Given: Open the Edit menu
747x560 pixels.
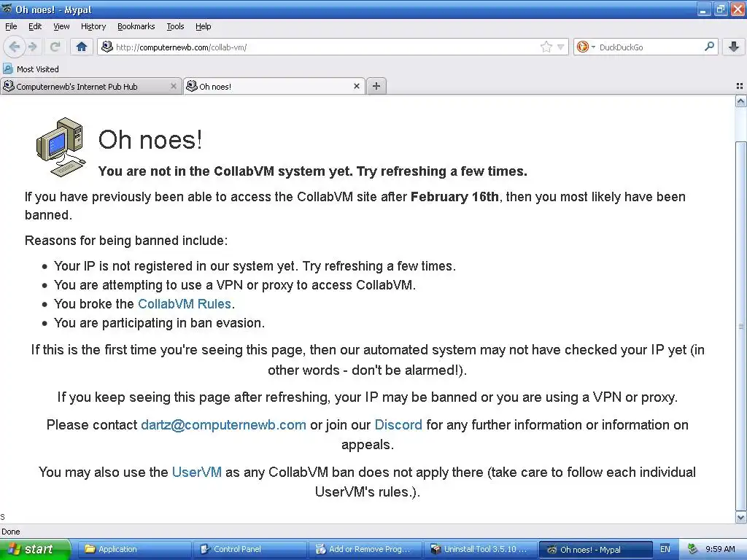Looking at the screenshot, I should 35,26.
